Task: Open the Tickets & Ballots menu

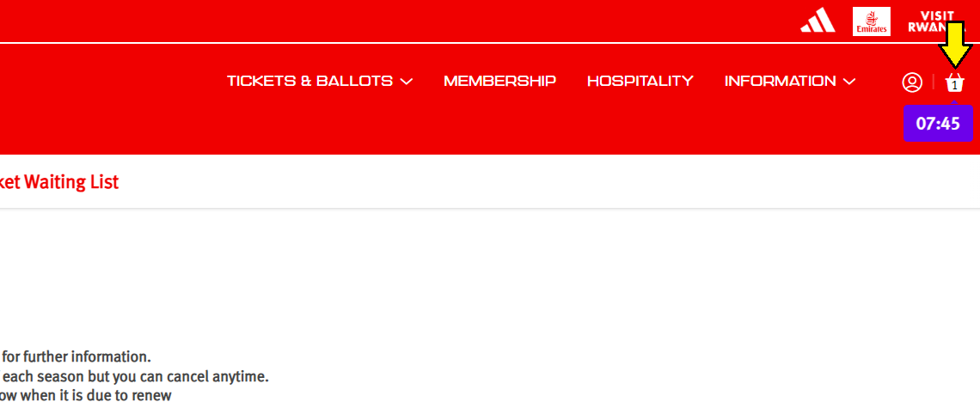Action: [309, 81]
